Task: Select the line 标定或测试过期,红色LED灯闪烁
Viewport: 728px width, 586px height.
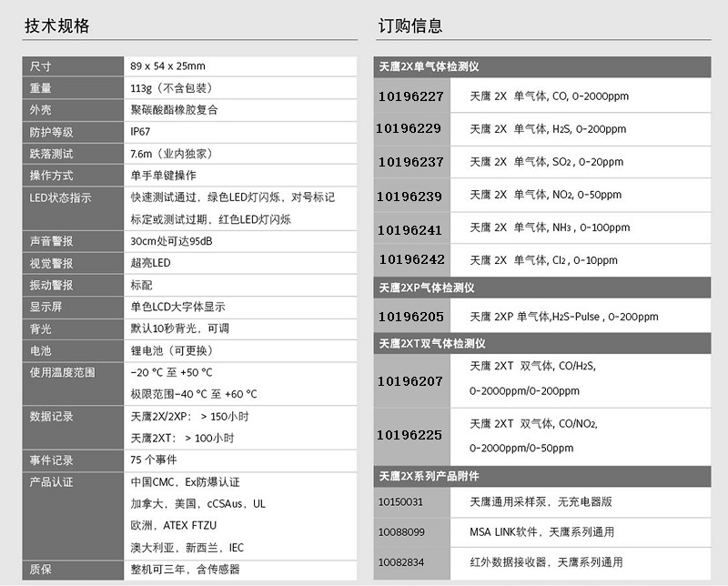Action: (211, 219)
